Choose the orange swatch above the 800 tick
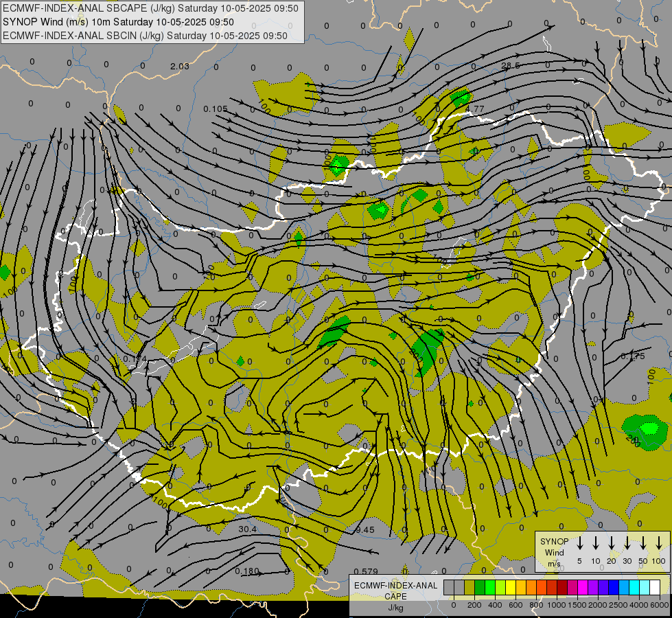This screenshot has width=672, height=618. click(531, 588)
